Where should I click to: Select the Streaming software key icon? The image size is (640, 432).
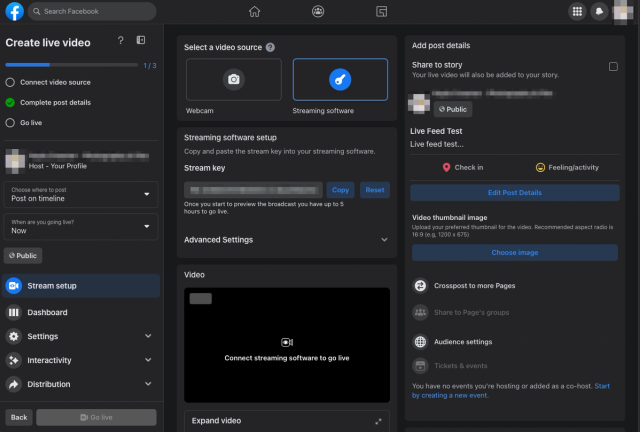click(340, 79)
